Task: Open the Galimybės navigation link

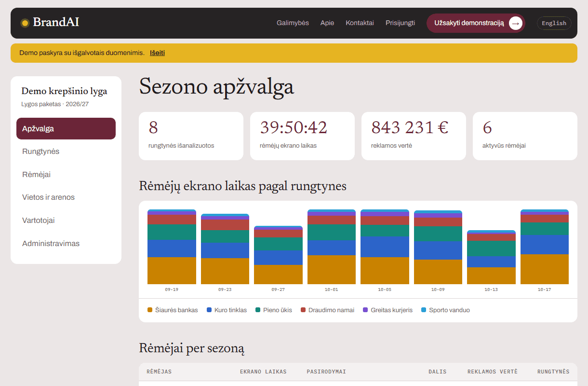Action: tap(293, 23)
